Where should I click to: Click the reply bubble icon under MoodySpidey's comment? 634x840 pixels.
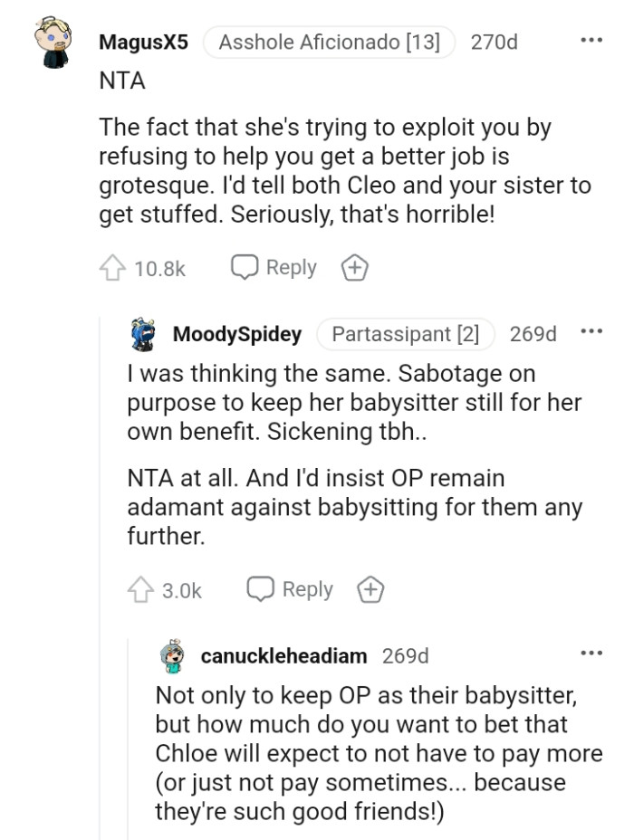pos(258,588)
